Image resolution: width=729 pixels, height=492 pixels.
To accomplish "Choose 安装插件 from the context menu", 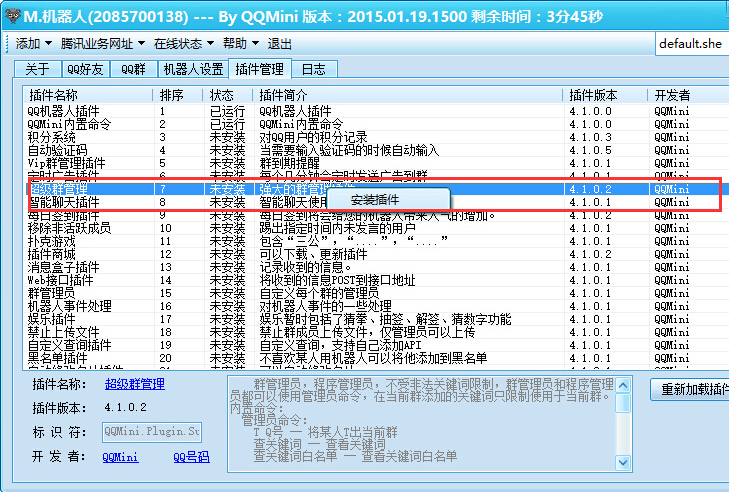I will tap(374, 199).
